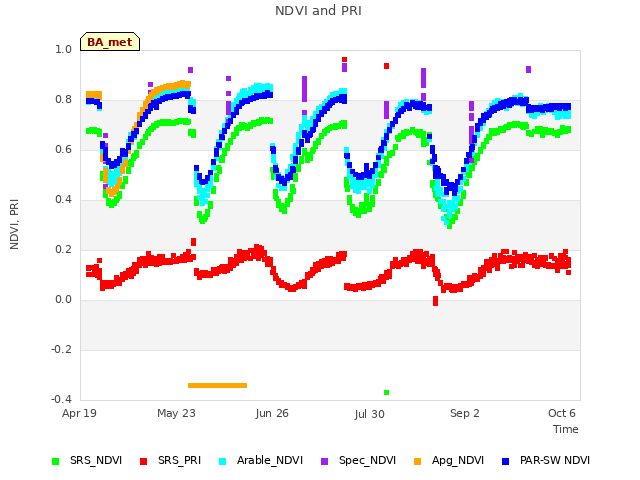Viewport: 640px width, 480px height.
Task: Click the 0.4 y-axis tick label
Action: (63, 200)
